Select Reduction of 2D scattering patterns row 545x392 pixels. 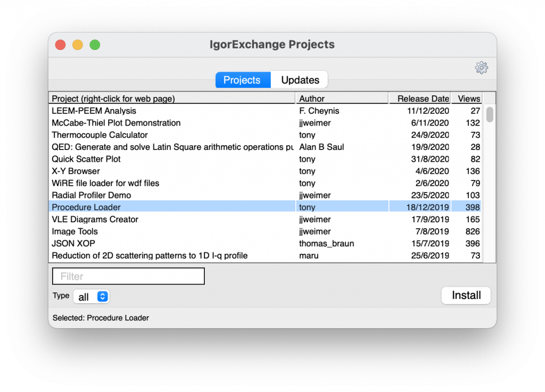point(265,255)
